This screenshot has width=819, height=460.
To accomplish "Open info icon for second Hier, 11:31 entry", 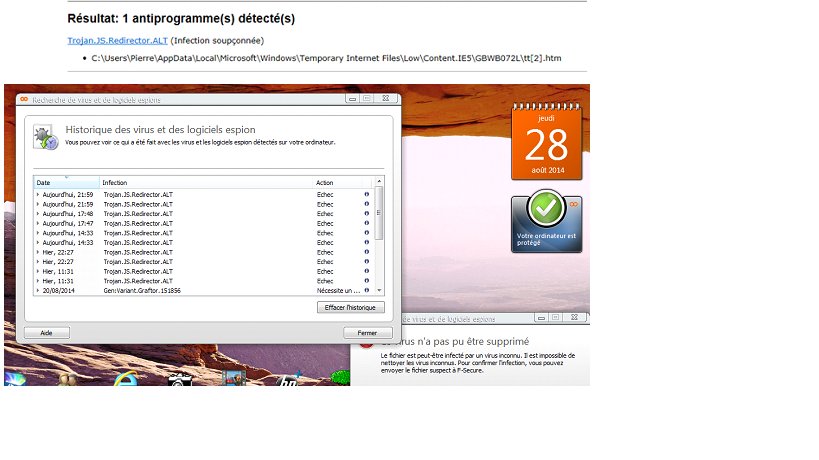I will (x=367, y=281).
